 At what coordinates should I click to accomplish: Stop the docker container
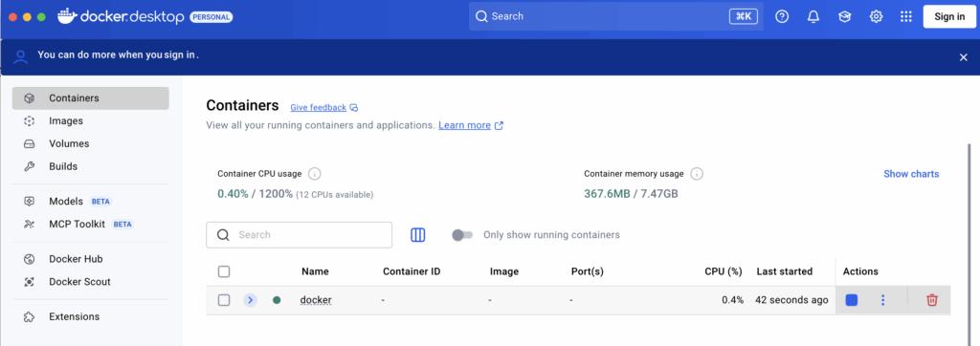tap(851, 300)
